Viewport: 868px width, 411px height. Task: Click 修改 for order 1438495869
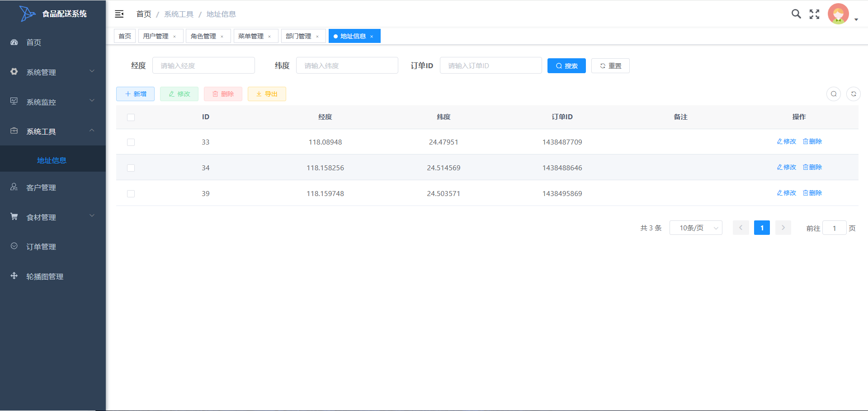(x=787, y=193)
